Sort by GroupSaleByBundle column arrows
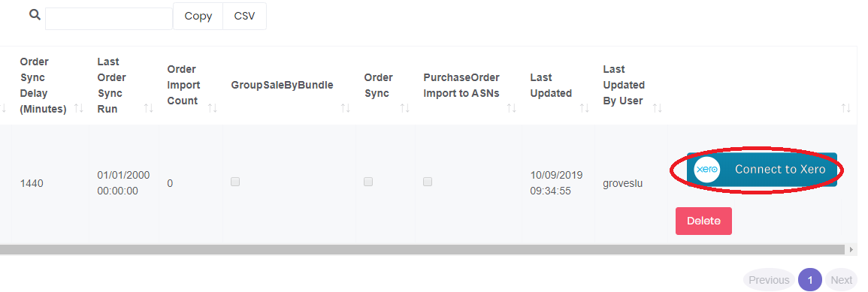The image size is (868, 292). coord(346,108)
